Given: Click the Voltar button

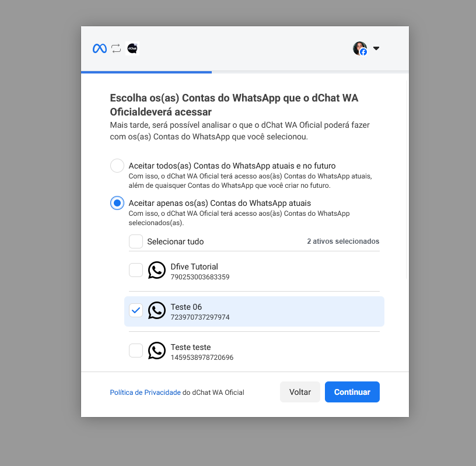Looking at the screenshot, I should pyautogui.click(x=300, y=392).
